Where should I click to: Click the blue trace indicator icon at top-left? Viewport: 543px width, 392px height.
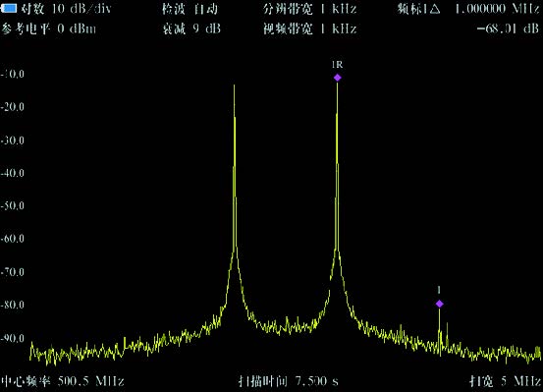[9, 8]
